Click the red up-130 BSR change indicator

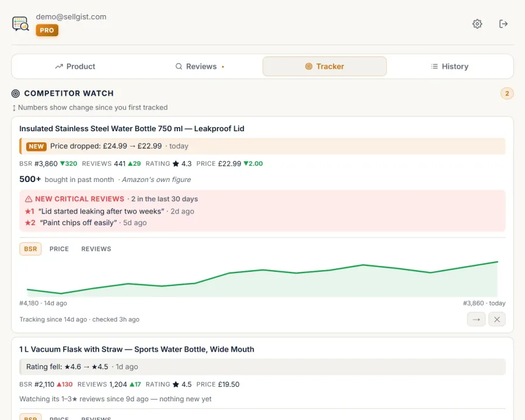coord(64,384)
